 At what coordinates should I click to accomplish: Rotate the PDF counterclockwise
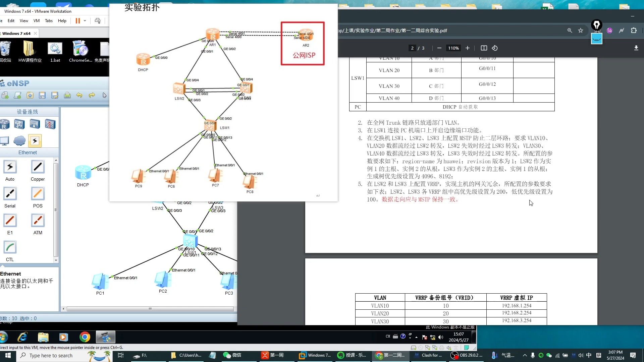pyautogui.click(x=495, y=48)
